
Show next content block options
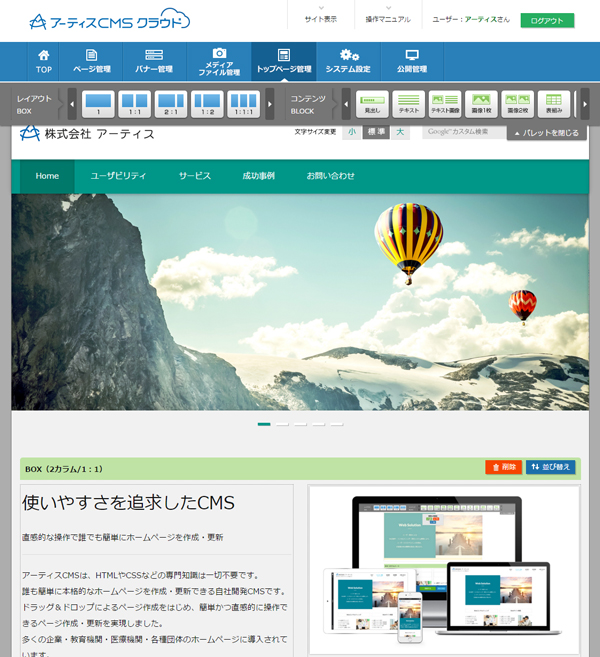[x=585, y=104]
